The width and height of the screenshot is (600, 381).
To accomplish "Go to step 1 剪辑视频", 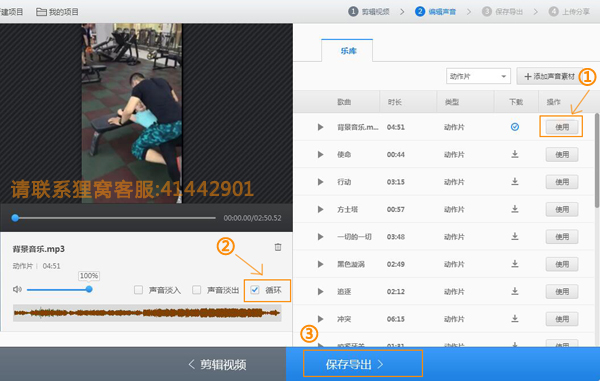I will [x=369, y=12].
